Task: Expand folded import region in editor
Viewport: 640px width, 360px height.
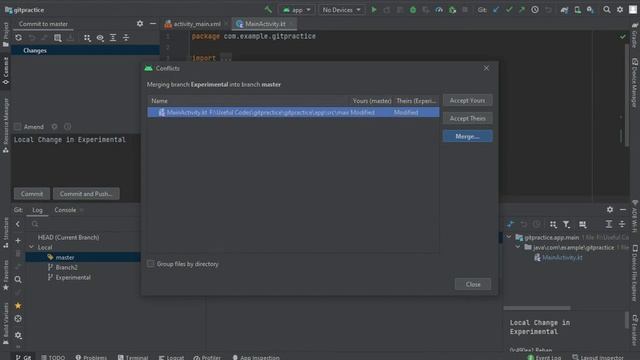Action: coord(226,58)
